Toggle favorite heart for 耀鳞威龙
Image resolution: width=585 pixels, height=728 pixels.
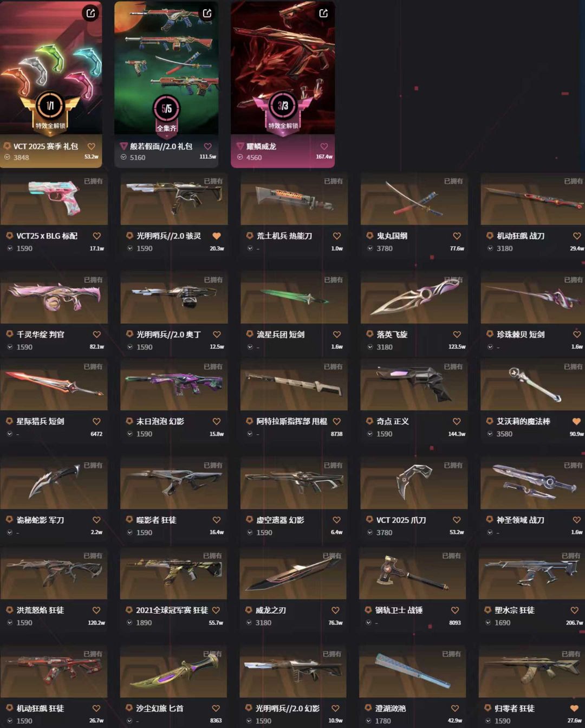point(324,146)
